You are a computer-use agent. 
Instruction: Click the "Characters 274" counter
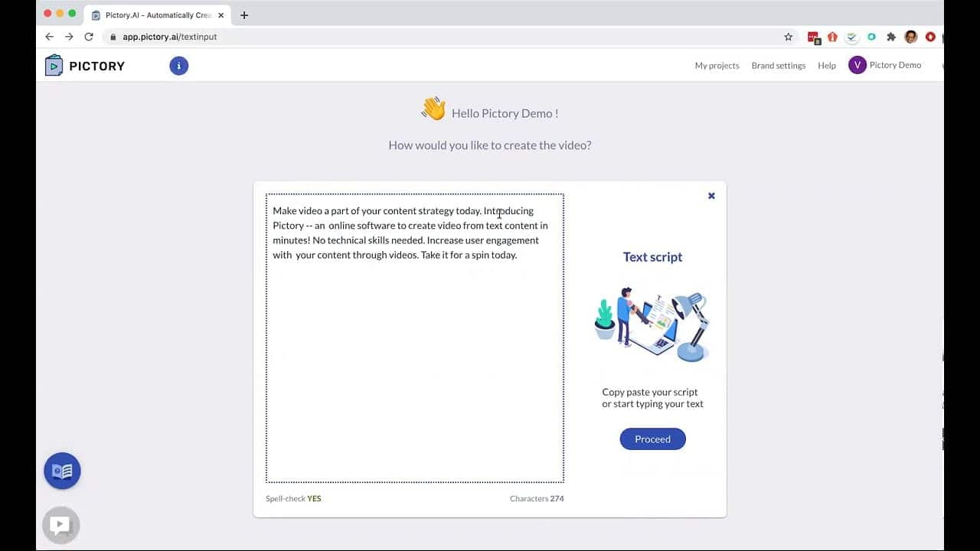pyautogui.click(x=537, y=499)
